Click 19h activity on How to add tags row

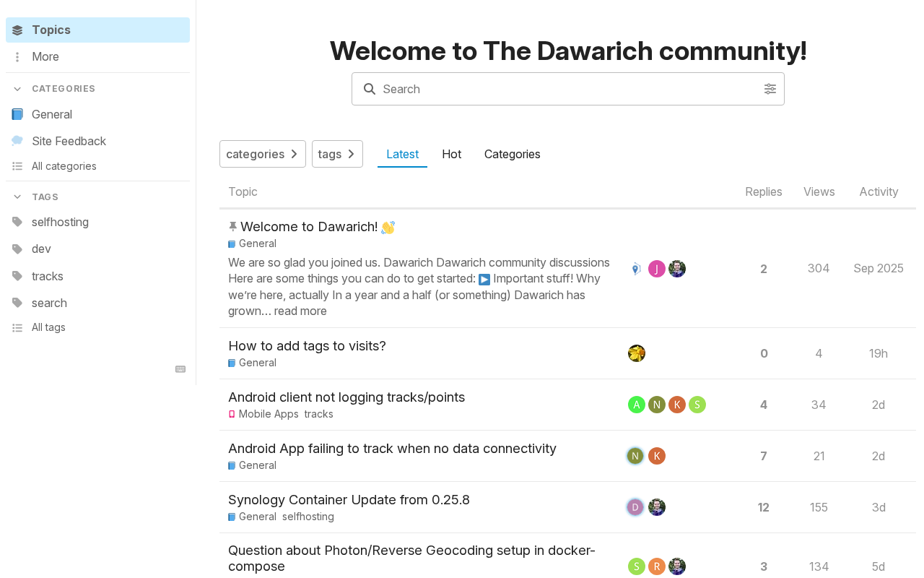click(x=879, y=353)
